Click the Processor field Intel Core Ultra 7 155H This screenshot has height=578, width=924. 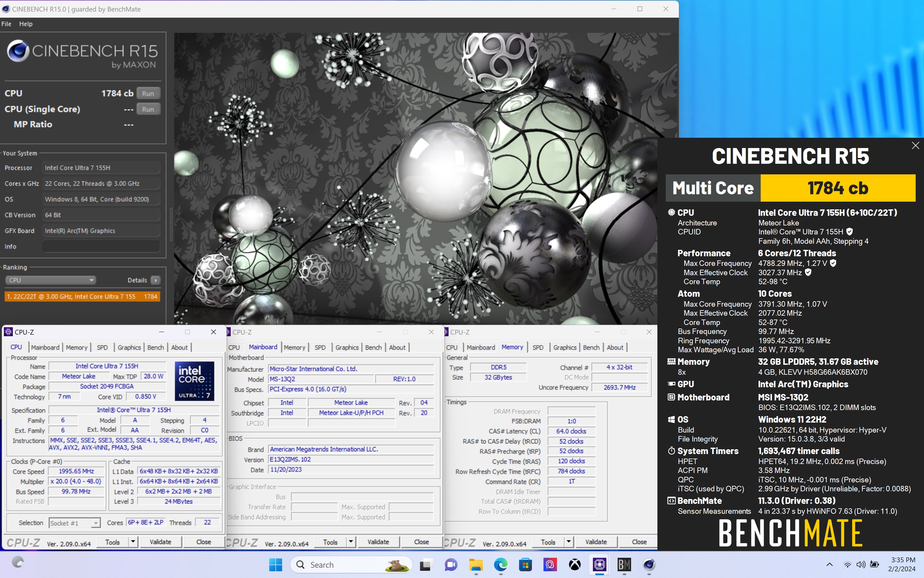click(101, 168)
